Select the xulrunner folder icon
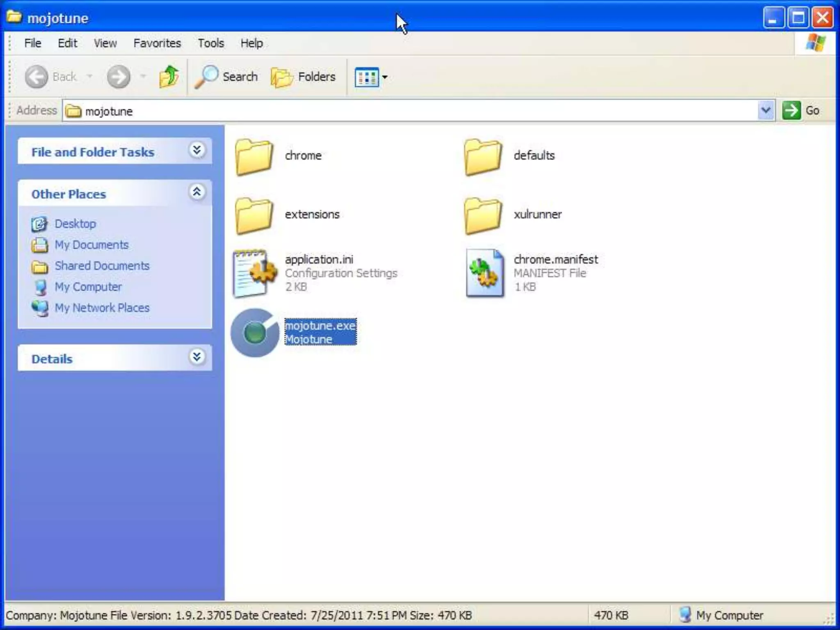This screenshot has height=630, width=840. click(483, 215)
